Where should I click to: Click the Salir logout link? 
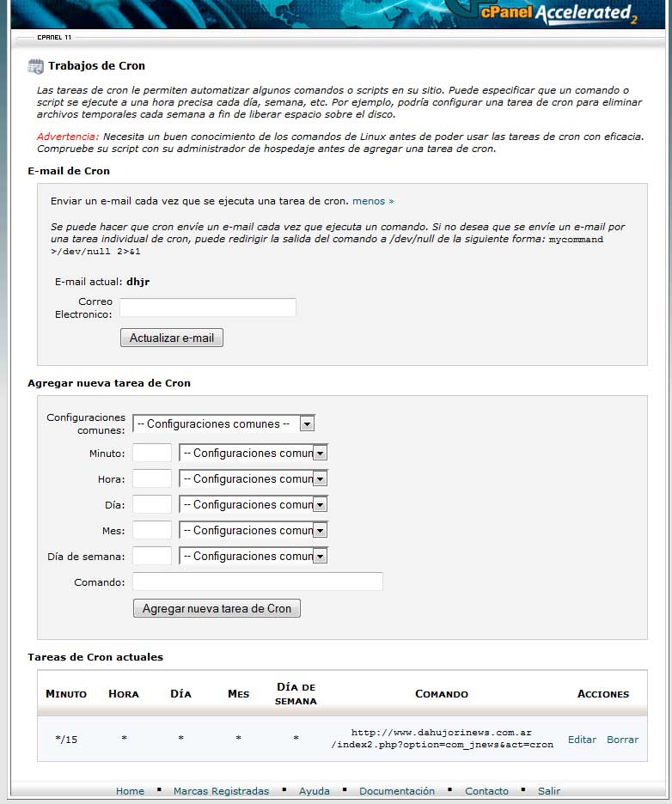(x=549, y=790)
